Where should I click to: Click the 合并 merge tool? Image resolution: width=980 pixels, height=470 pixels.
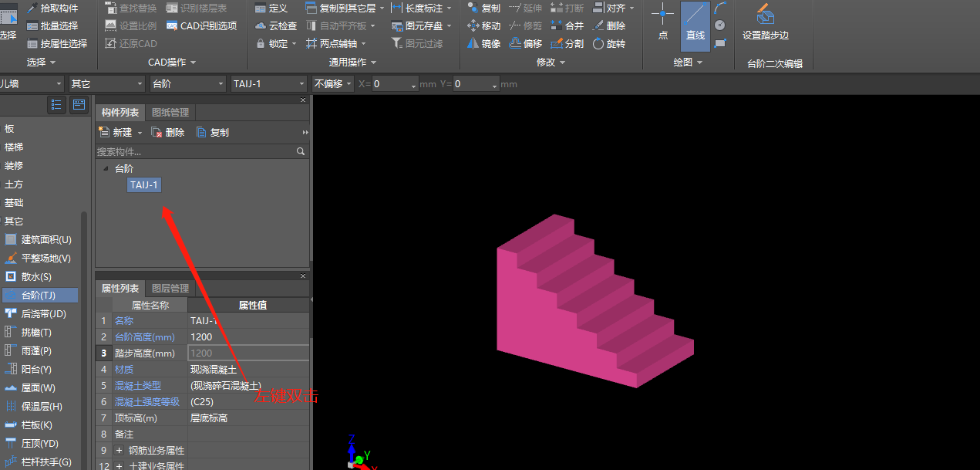[x=567, y=25]
